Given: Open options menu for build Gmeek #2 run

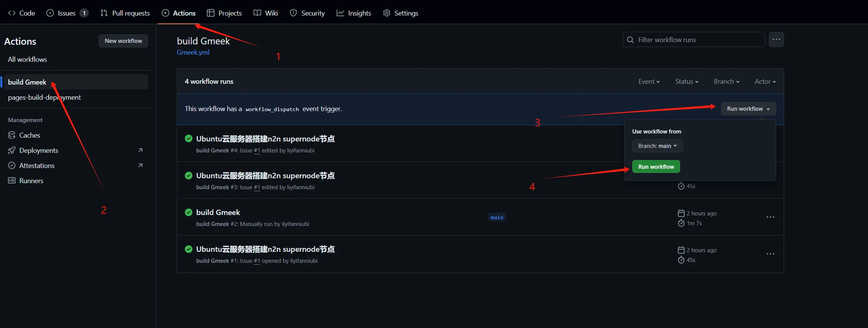Looking at the screenshot, I should (x=770, y=217).
